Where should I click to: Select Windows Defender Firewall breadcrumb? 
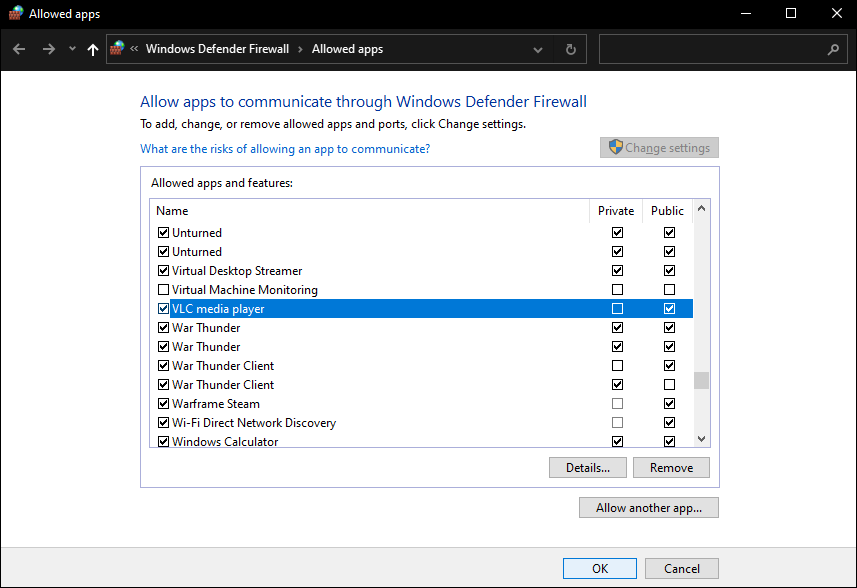coord(217,49)
